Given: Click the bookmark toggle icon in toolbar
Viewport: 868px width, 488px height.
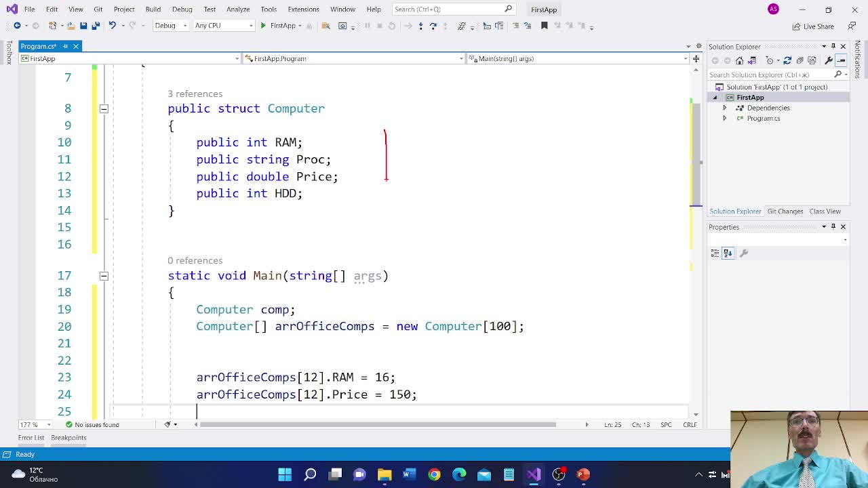Looking at the screenshot, I should click(544, 26).
